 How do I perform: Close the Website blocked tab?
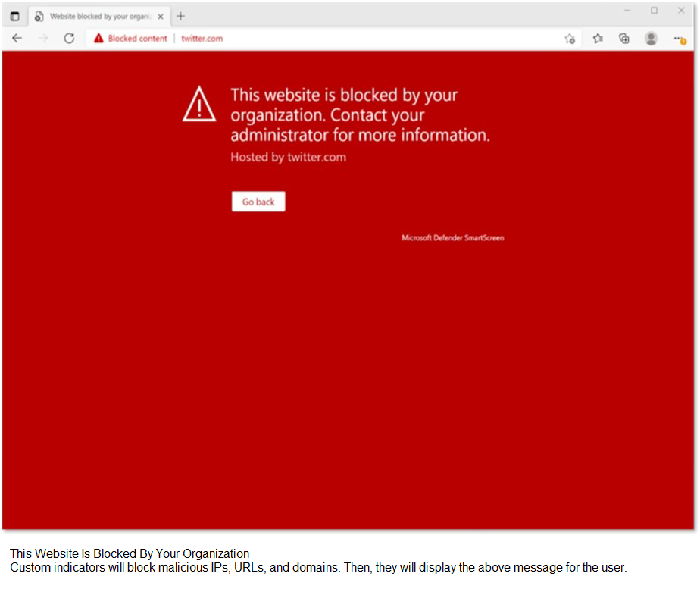coord(161,16)
